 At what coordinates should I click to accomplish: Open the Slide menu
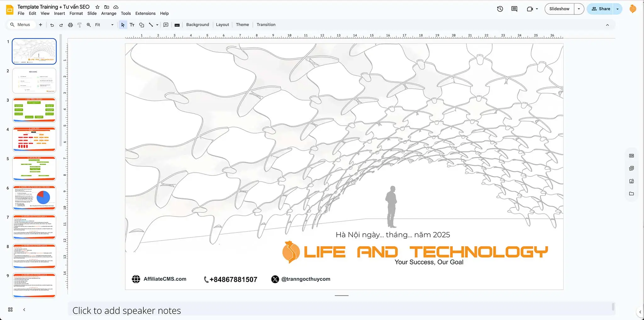coord(92,14)
